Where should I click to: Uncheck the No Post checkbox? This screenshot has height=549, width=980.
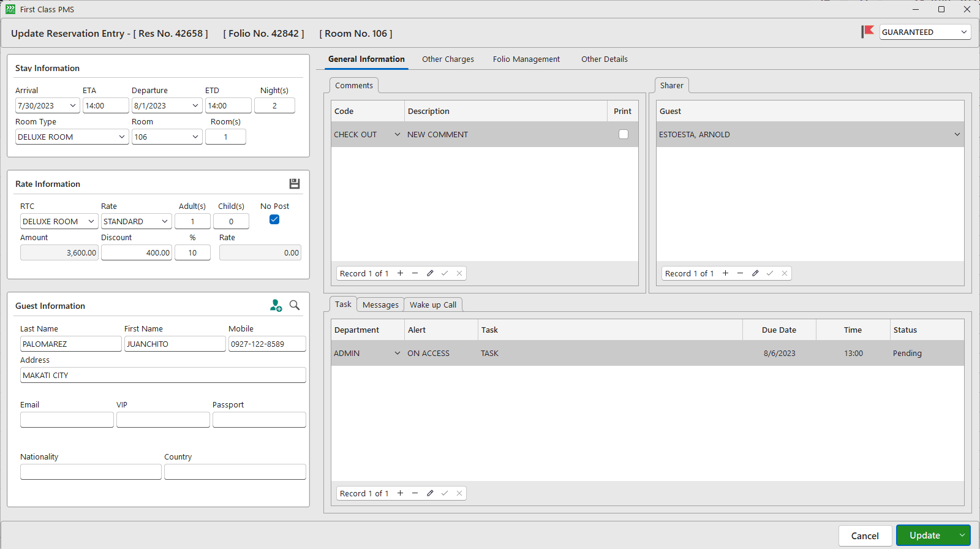pyautogui.click(x=274, y=220)
